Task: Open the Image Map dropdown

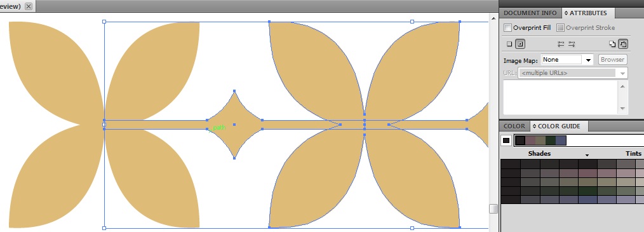Action: (x=589, y=60)
